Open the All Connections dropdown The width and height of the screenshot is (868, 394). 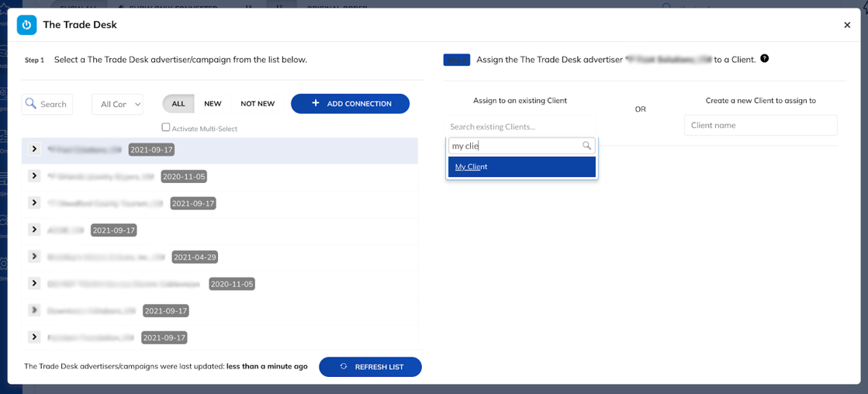coord(117,104)
